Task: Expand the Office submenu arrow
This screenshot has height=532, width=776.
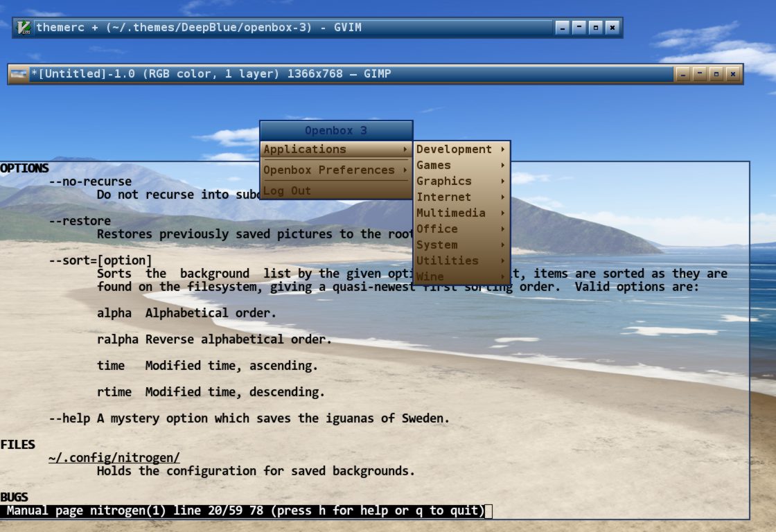Action: click(x=502, y=229)
